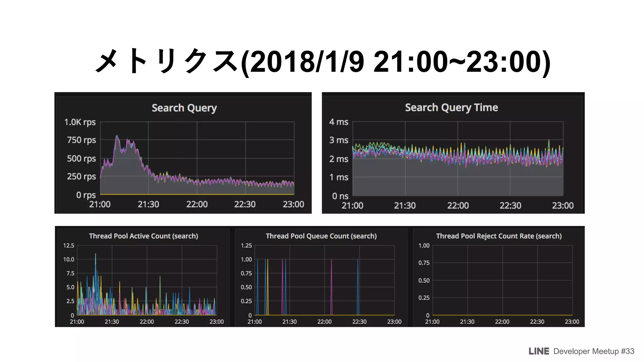Open the Search Query Time panel title
The height and width of the screenshot is (362, 644).
pos(451,108)
